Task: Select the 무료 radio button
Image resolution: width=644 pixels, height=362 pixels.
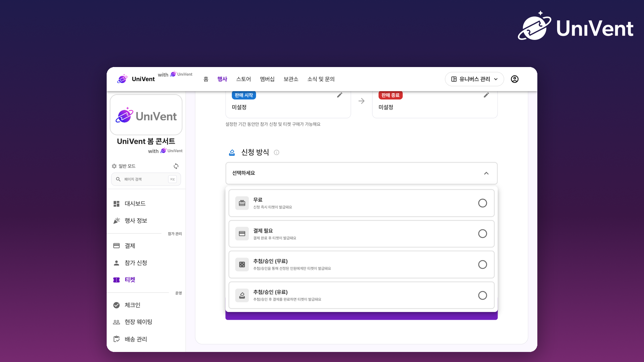Action: point(482,203)
